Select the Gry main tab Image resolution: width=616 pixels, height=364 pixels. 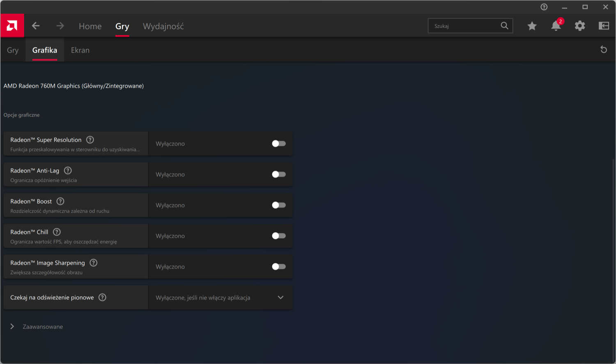[122, 26]
